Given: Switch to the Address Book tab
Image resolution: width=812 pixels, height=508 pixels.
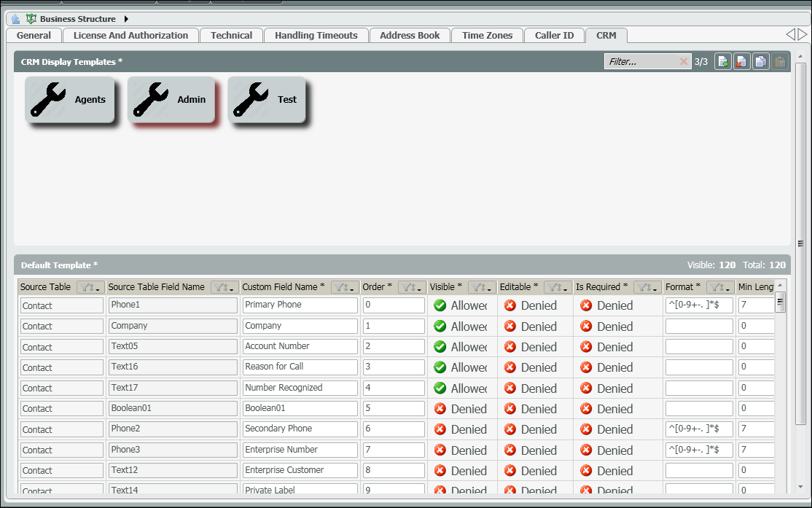Looking at the screenshot, I should coord(410,35).
